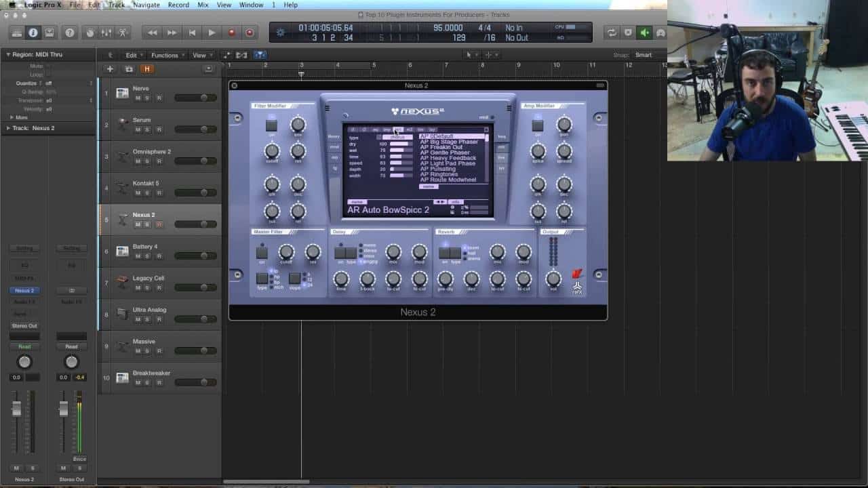Click the Capture Recording button
Viewport: 868px width, 488px height.
[250, 33]
